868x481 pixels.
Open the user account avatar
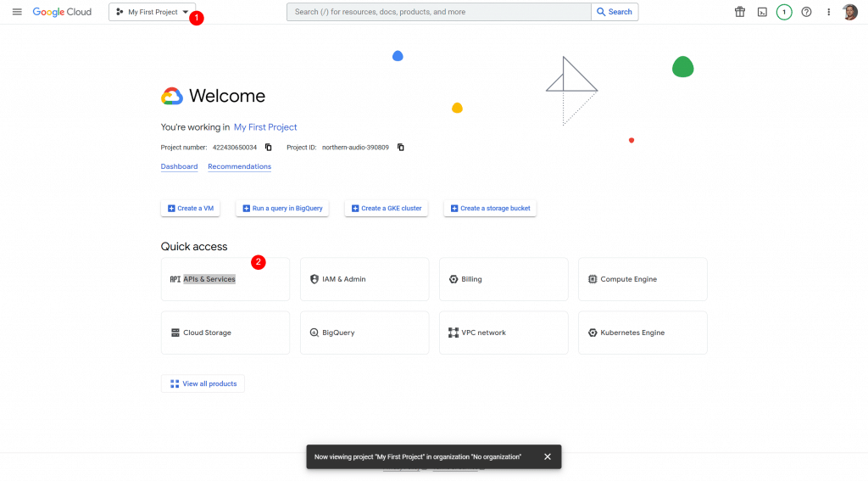coord(850,12)
